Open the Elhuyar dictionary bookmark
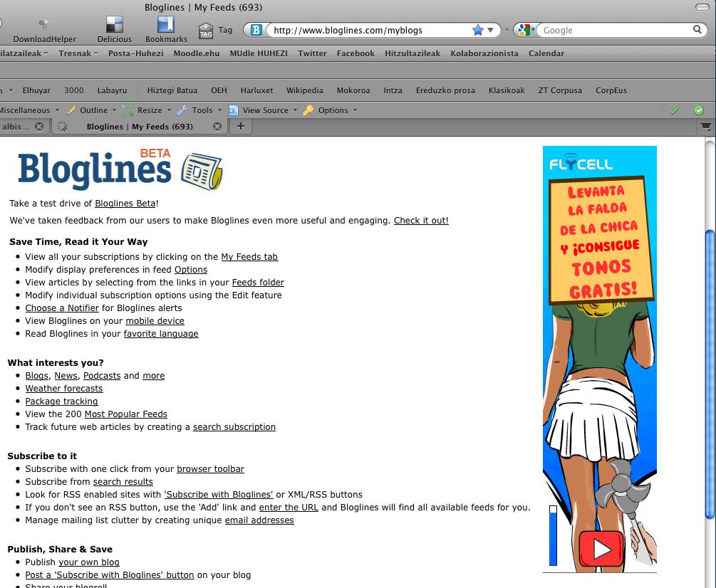The height and width of the screenshot is (588, 716). (x=36, y=90)
